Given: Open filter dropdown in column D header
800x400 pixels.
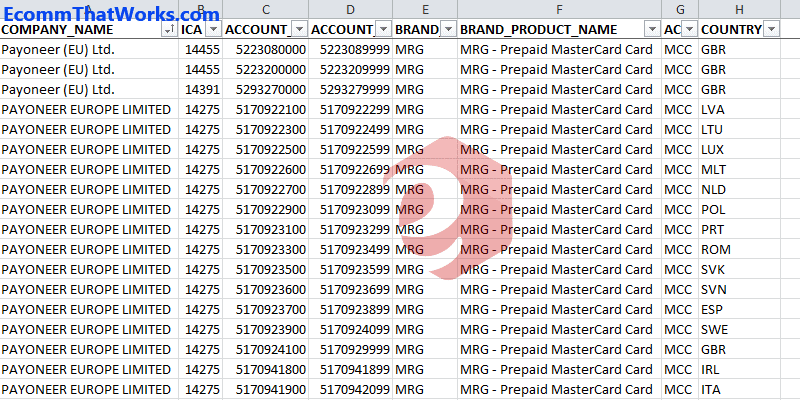Looking at the screenshot, I should (x=384, y=30).
